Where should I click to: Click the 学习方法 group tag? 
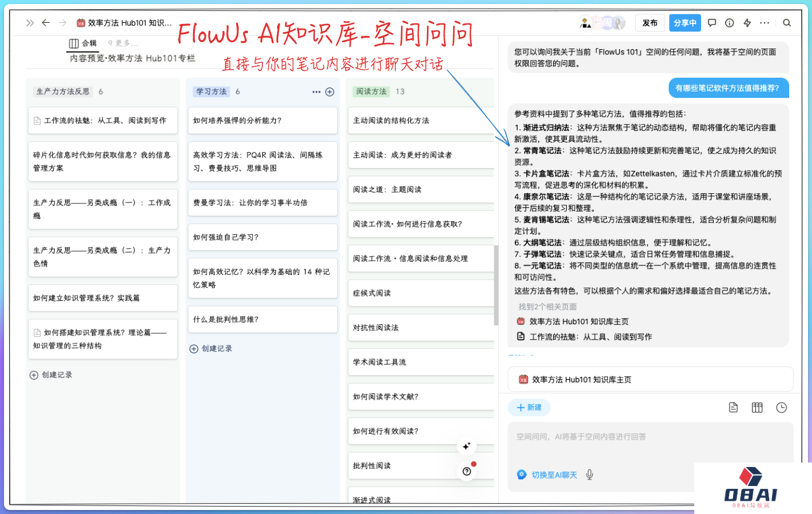click(x=211, y=91)
